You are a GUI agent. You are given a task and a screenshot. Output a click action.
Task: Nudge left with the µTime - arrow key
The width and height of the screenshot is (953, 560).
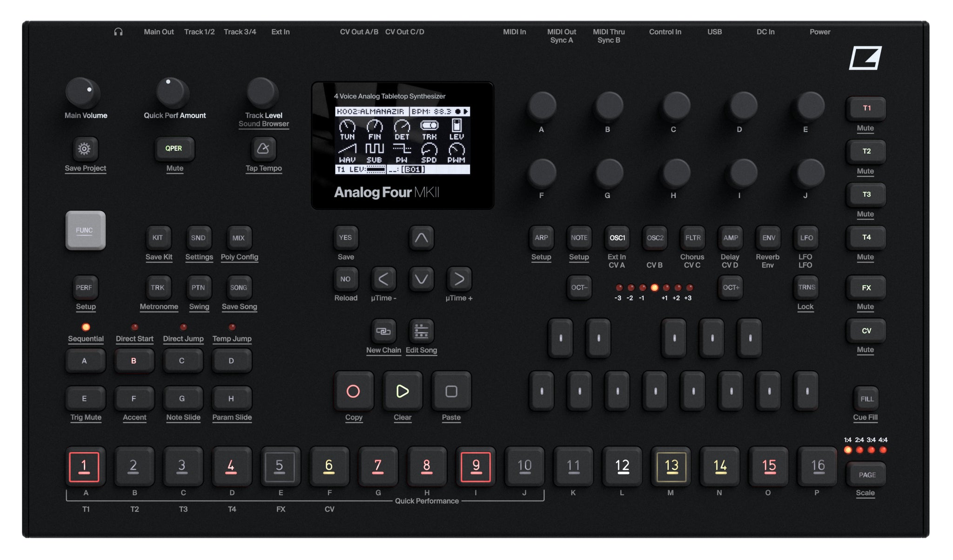click(x=383, y=279)
